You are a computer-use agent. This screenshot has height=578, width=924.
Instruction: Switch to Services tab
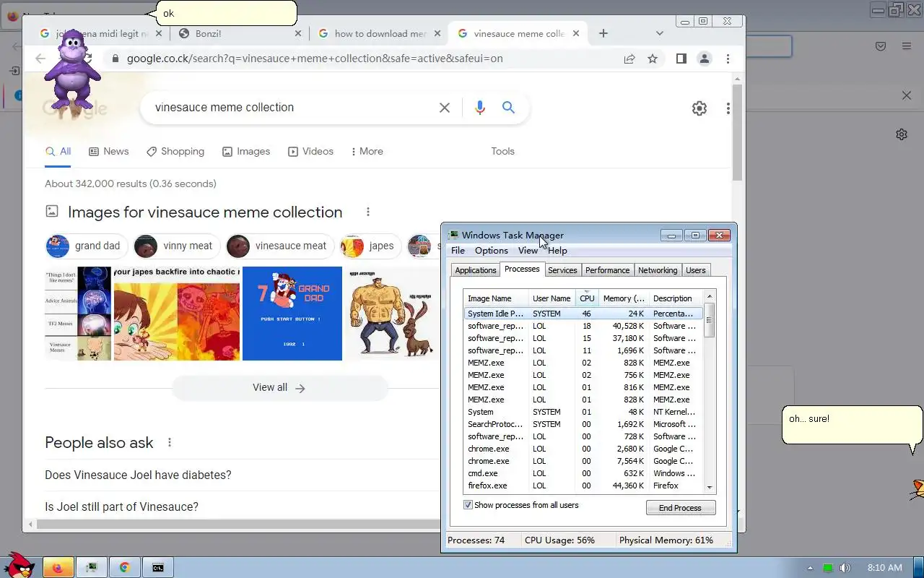coord(562,270)
